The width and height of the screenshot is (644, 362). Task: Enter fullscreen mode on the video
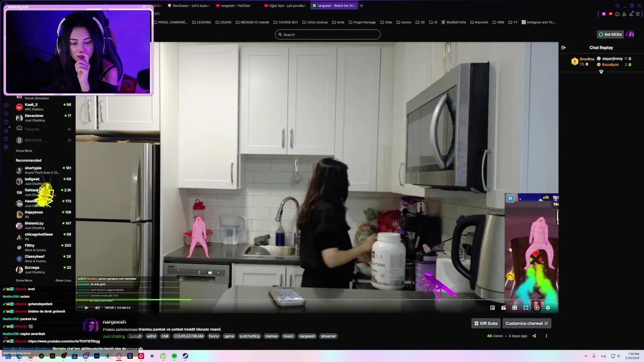click(526, 308)
